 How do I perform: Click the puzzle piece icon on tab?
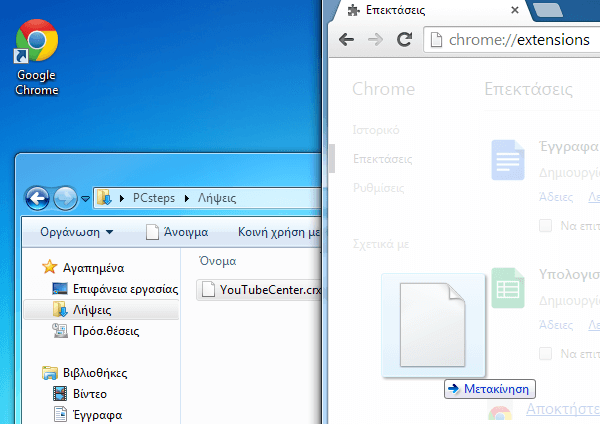click(354, 10)
